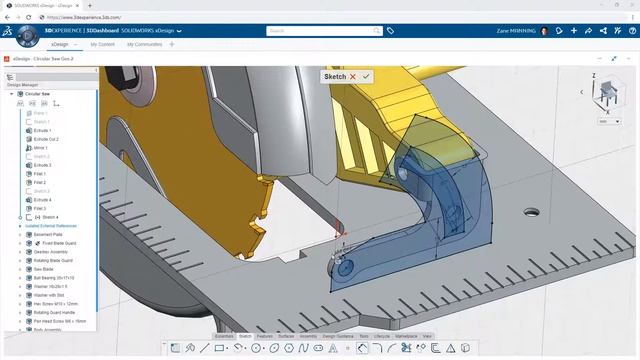The height and width of the screenshot is (360, 640).
Task: Switch to the Design Guidance tab
Action: (x=338, y=336)
